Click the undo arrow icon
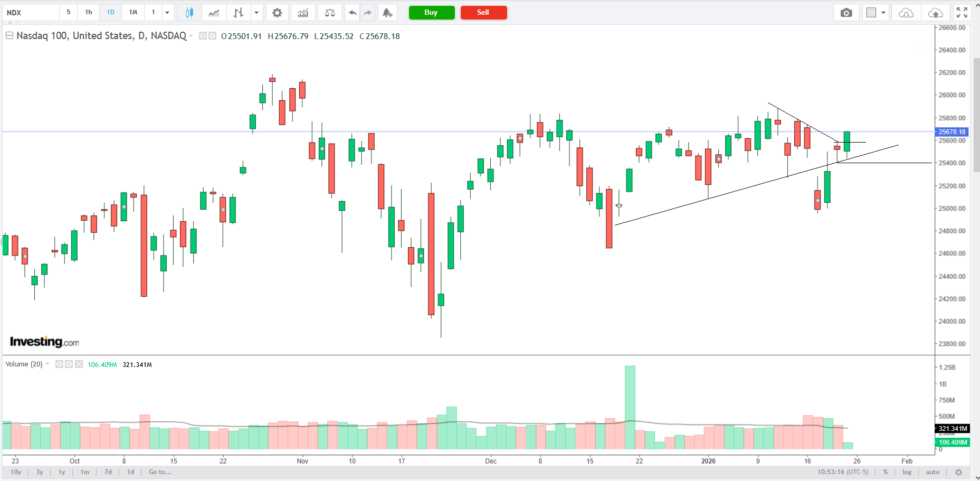The image size is (980, 481). click(353, 13)
